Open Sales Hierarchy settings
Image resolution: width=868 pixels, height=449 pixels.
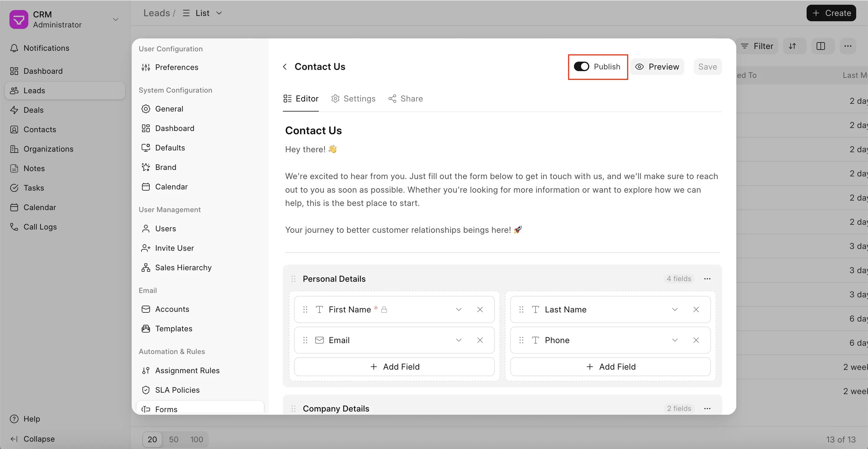(x=200, y=268)
